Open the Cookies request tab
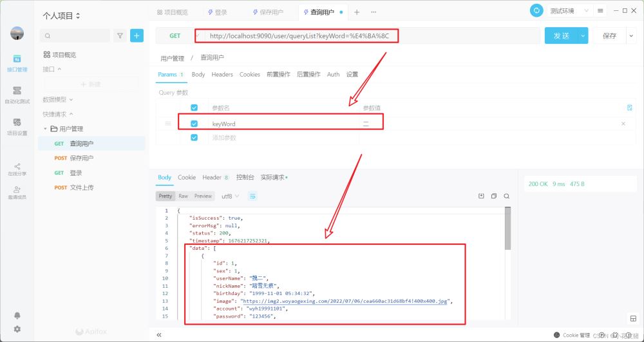The image size is (644, 342). (x=250, y=74)
